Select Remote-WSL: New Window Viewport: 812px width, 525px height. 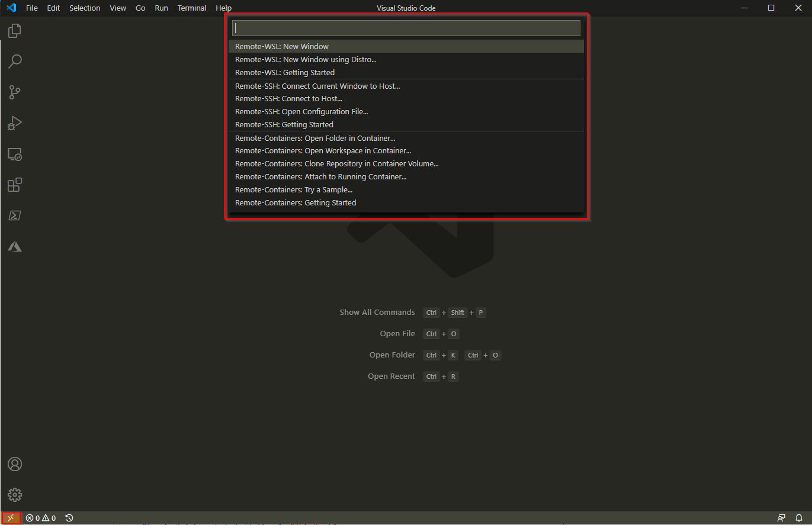click(x=406, y=46)
